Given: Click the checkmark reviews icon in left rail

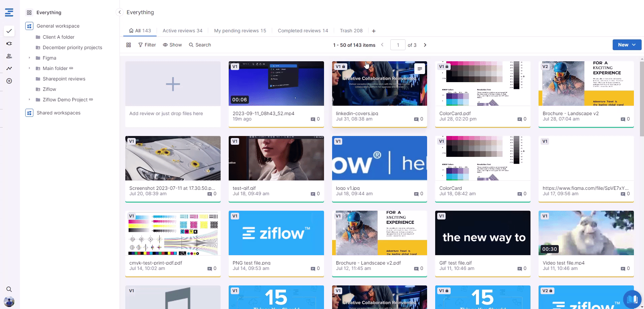Looking at the screenshot, I should coord(9,31).
